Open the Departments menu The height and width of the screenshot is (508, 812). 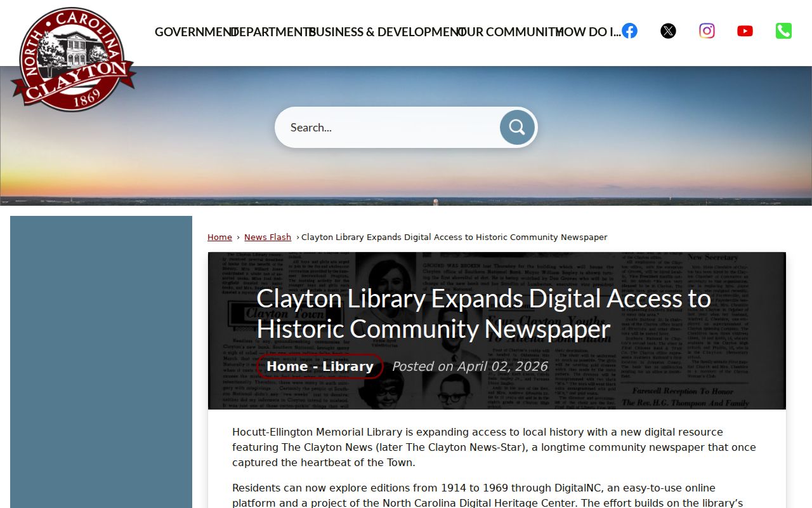(272, 32)
